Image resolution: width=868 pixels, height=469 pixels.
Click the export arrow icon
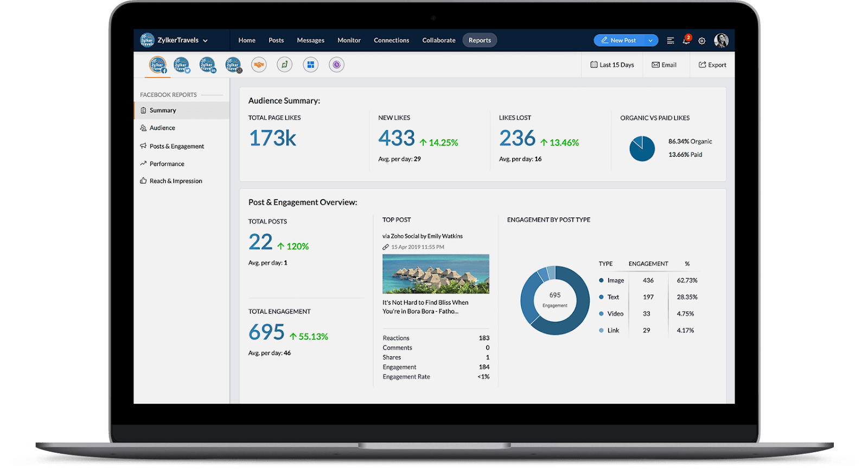[703, 65]
